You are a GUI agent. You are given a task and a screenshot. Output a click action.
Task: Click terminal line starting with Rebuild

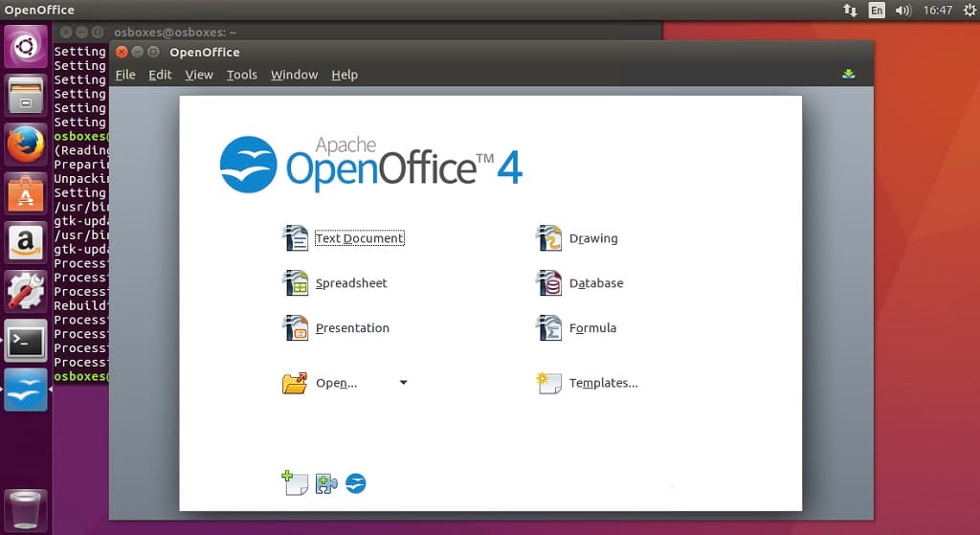[x=80, y=305]
